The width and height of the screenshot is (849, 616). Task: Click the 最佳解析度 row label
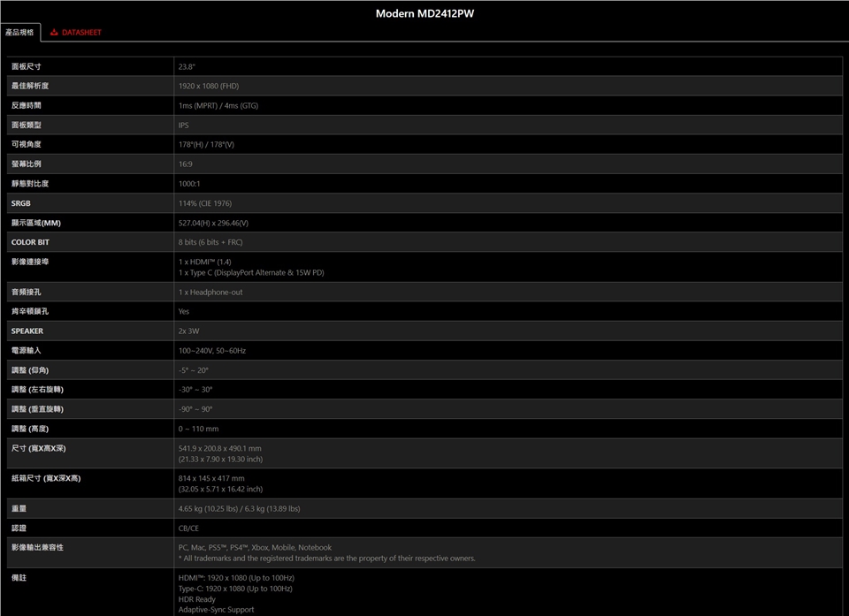(x=30, y=86)
